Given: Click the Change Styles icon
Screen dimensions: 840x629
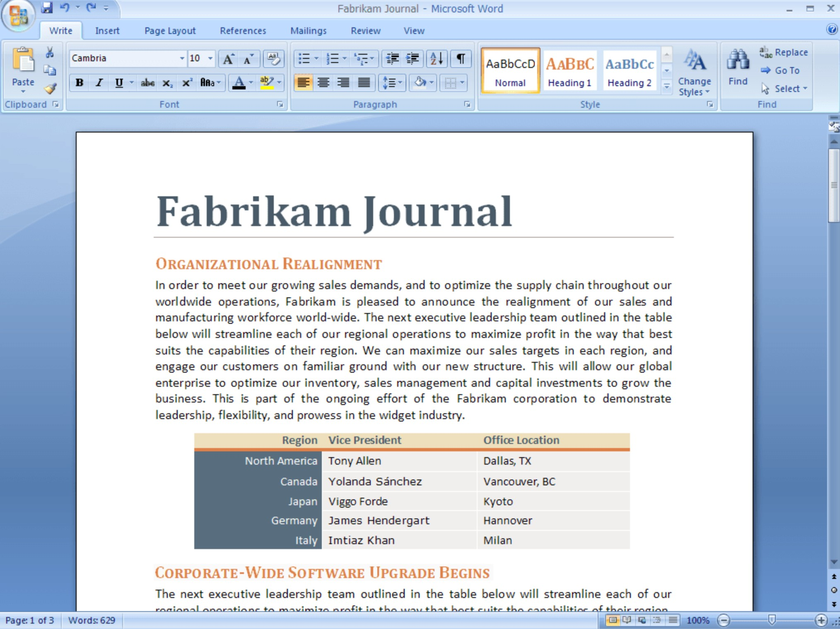Looking at the screenshot, I should (695, 60).
